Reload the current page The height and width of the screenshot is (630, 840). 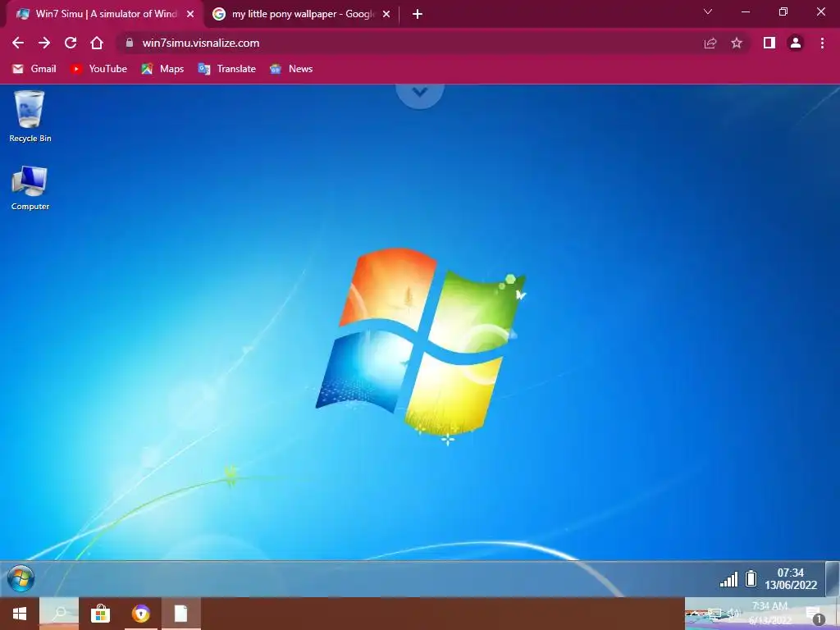pos(71,43)
